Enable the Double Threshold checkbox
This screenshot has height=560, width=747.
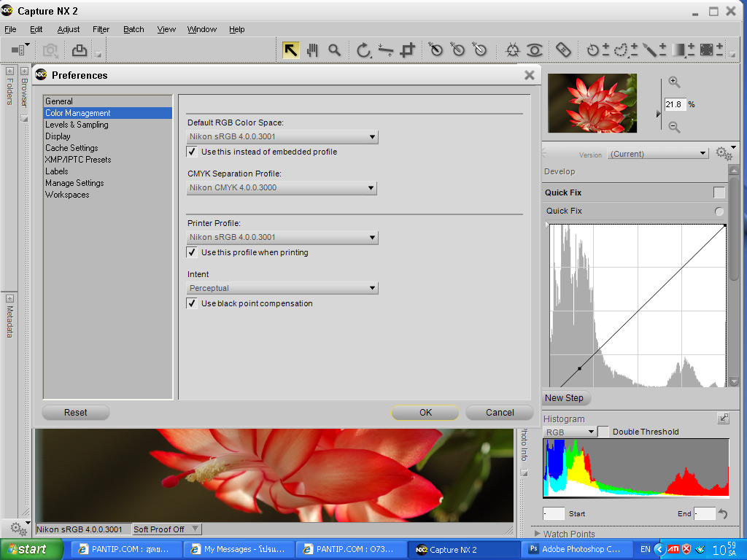point(603,432)
